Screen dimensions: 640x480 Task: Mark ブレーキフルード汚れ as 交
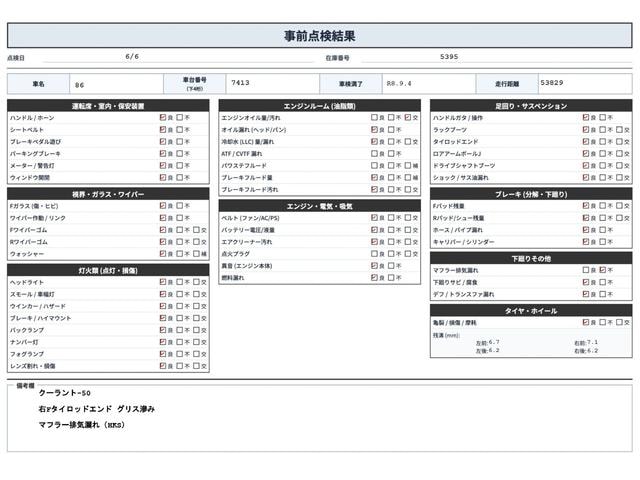[408, 189]
